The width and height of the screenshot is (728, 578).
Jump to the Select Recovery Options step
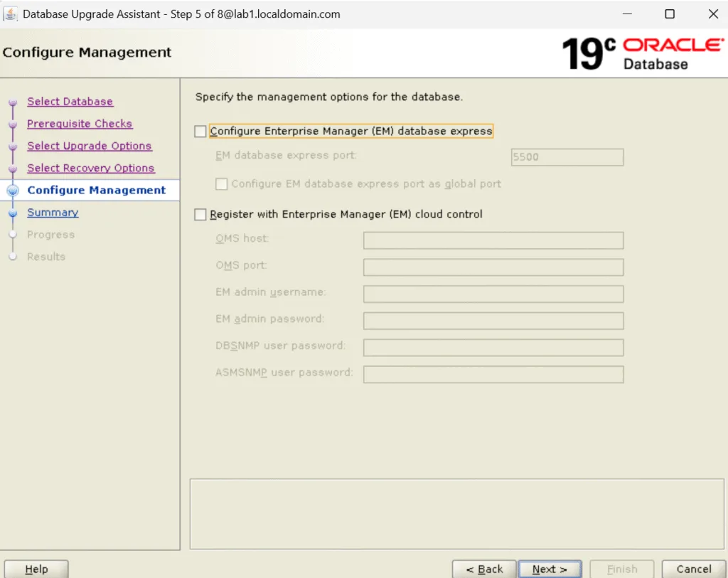pos(91,168)
